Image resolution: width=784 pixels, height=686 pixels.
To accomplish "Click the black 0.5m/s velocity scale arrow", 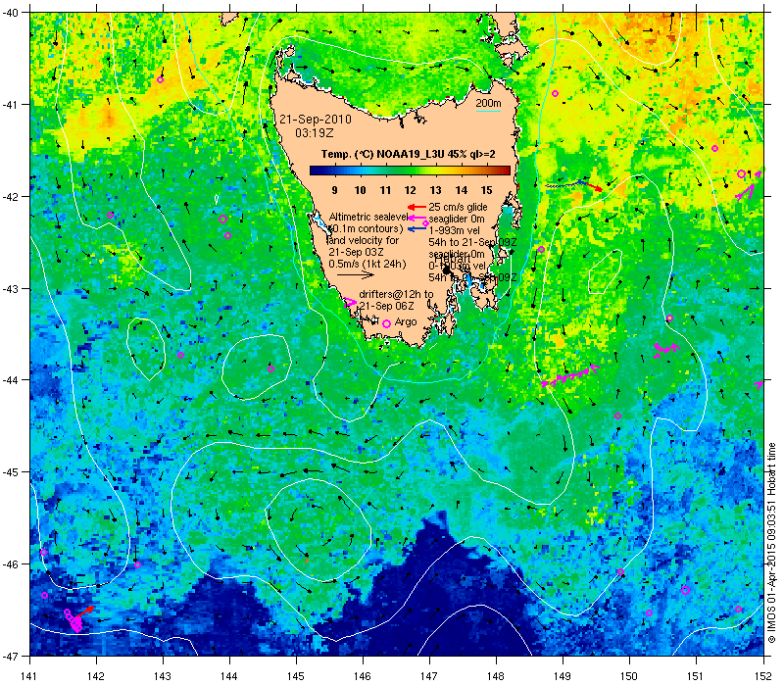I will (356, 274).
